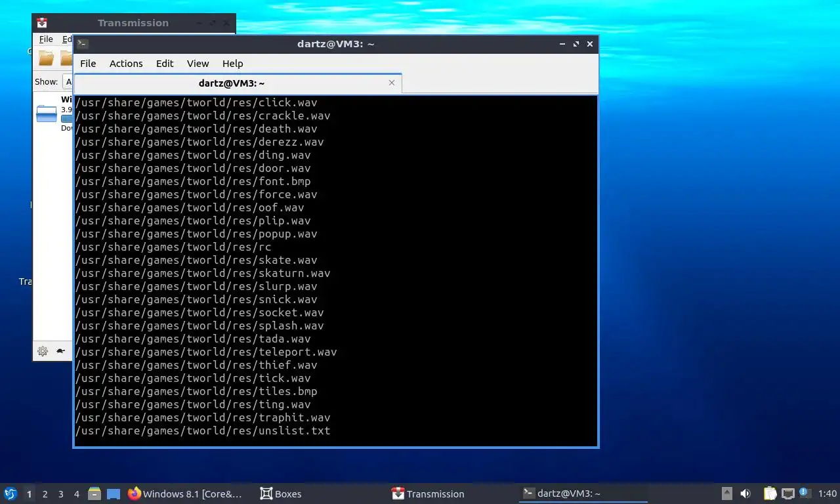Click the splash.wav path line in terminal

[x=199, y=326]
